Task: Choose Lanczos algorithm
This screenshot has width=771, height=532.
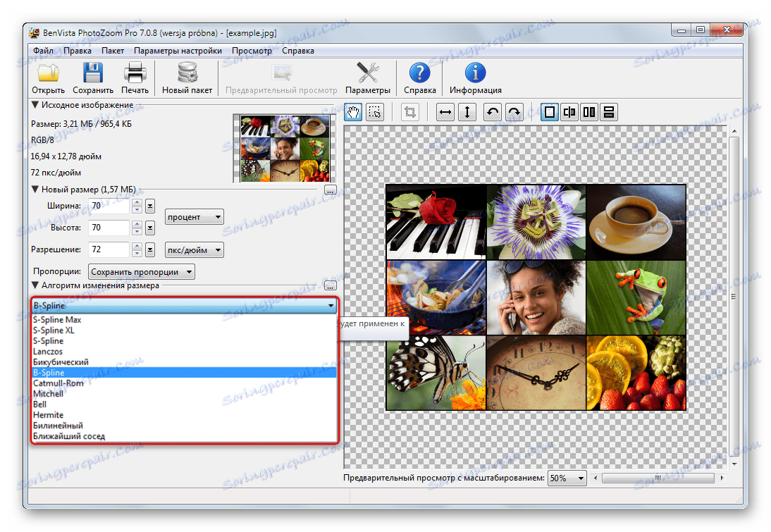Action: click(185, 352)
